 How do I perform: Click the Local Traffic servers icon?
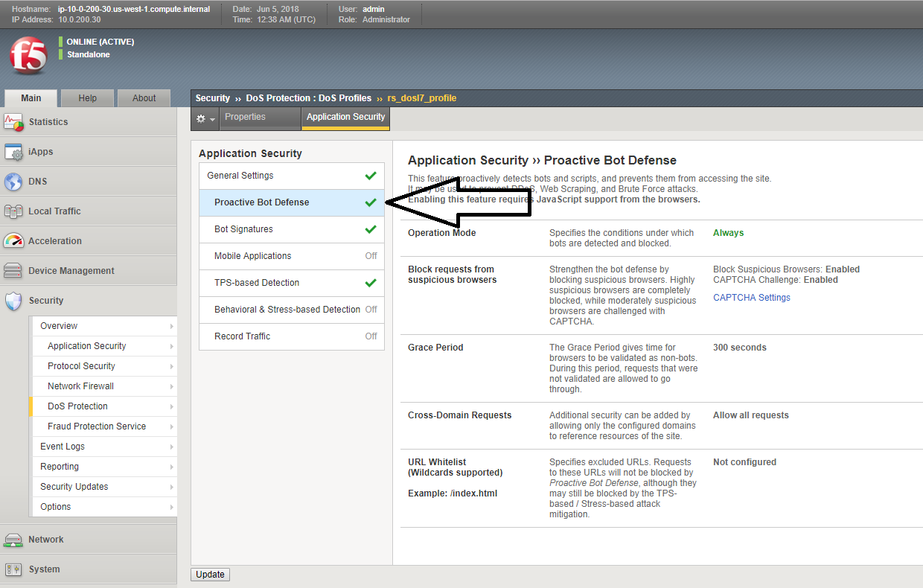(x=14, y=211)
